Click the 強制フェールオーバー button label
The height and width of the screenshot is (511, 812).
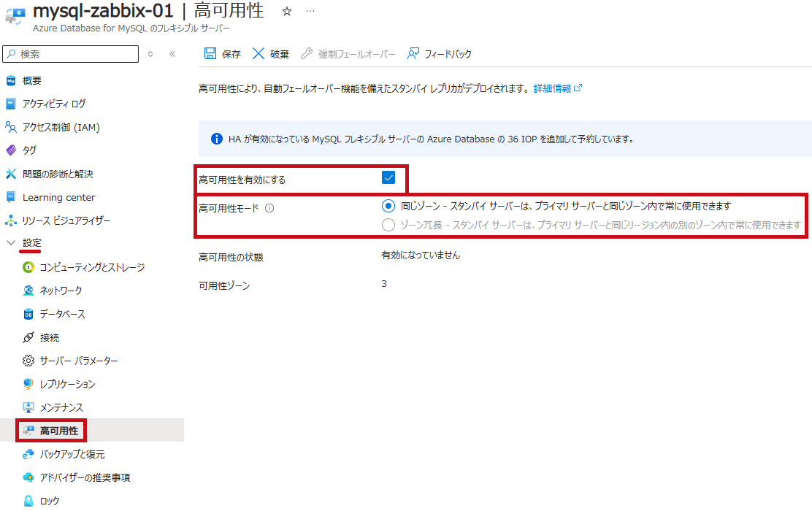coord(357,54)
